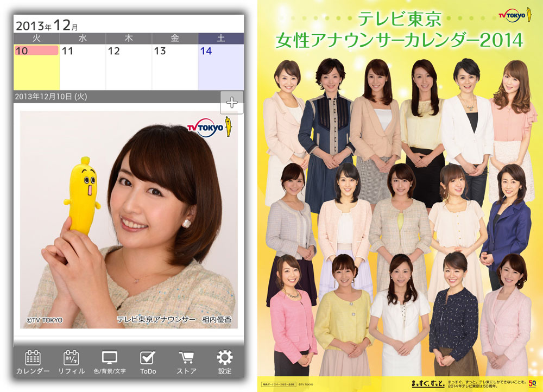Click the TV TOKYO logo on the poster
Image resolution: width=543 pixels, height=392 pixels.
(515, 15)
